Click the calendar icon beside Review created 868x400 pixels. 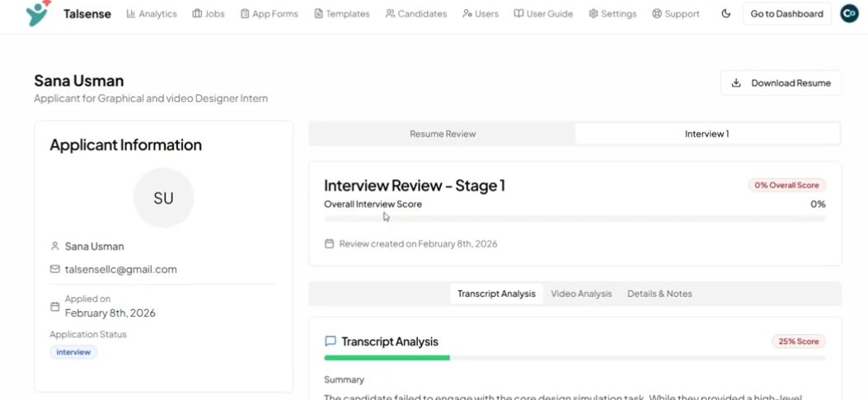pyautogui.click(x=329, y=243)
